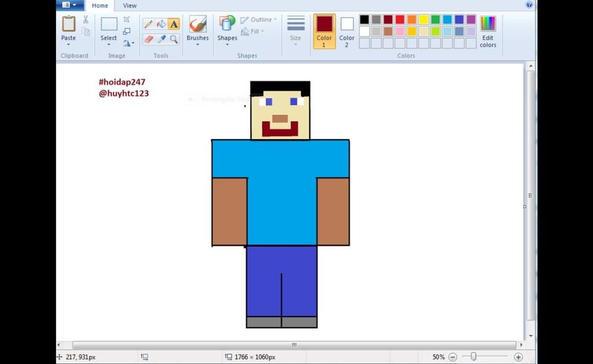Expand the Brushes dropdown arrow

coord(197,45)
